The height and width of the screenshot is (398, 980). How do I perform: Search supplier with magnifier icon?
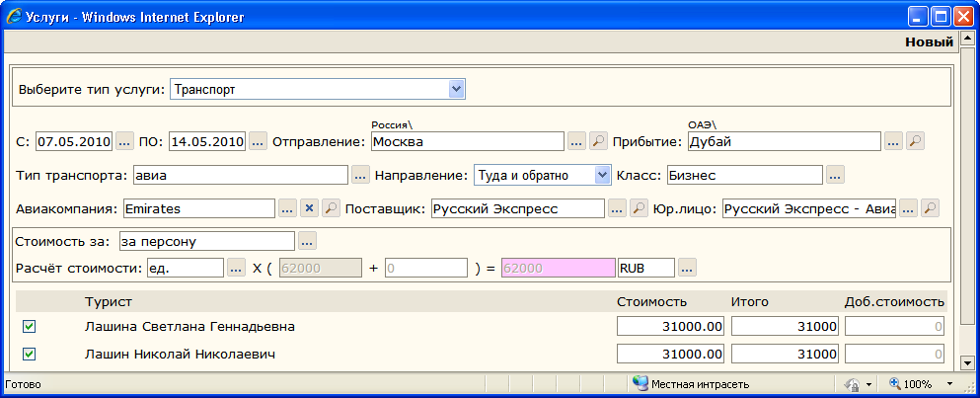click(x=639, y=209)
